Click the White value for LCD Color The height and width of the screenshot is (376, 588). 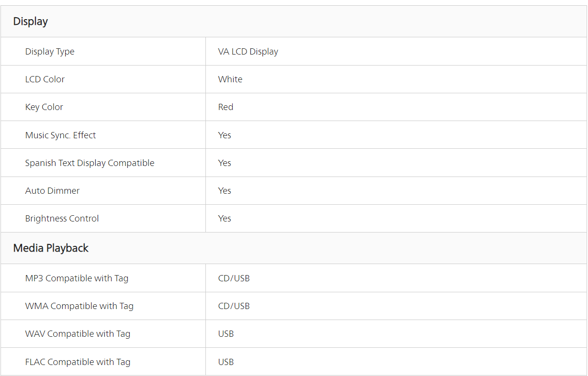[x=230, y=79]
